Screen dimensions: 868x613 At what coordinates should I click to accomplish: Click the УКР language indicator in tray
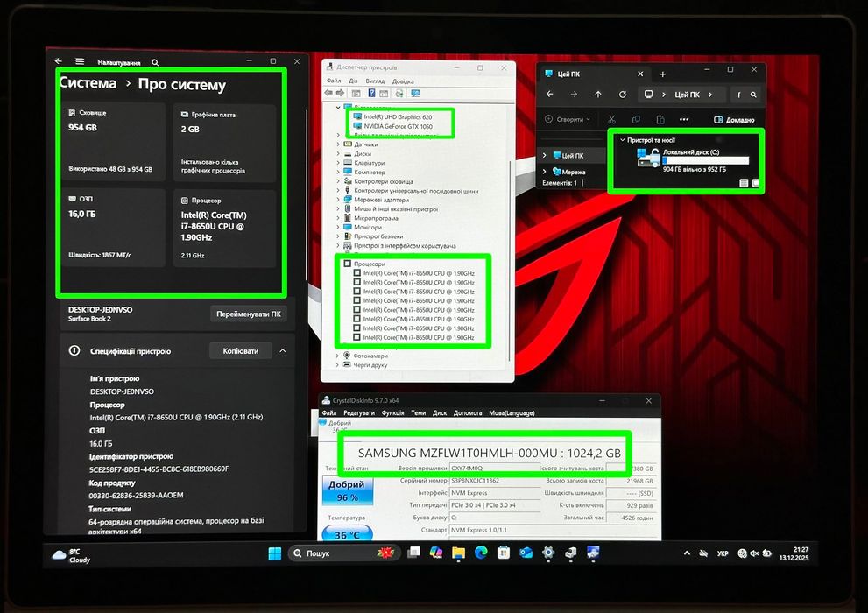pos(723,553)
